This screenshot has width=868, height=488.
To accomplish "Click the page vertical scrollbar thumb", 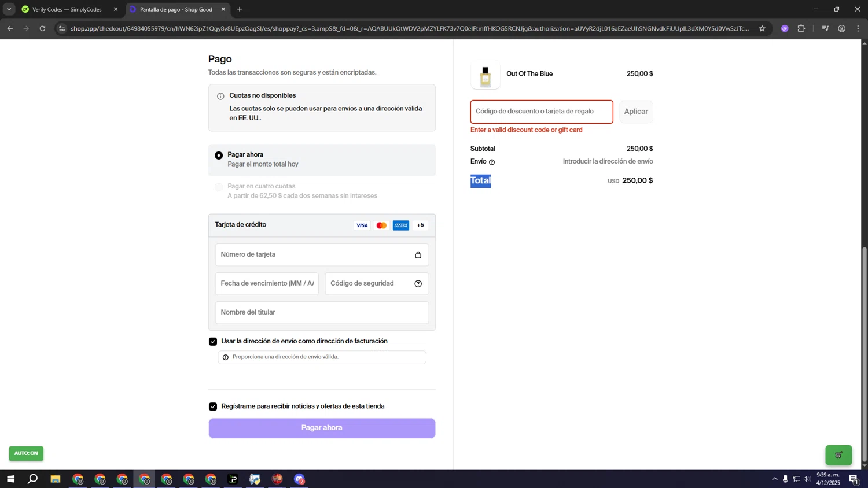I will (865, 354).
